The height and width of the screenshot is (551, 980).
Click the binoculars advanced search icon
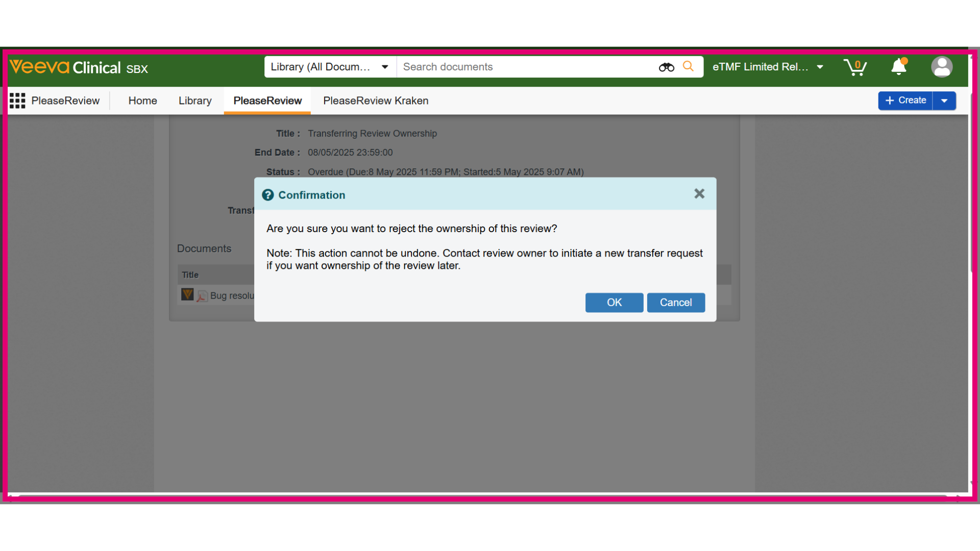click(666, 67)
